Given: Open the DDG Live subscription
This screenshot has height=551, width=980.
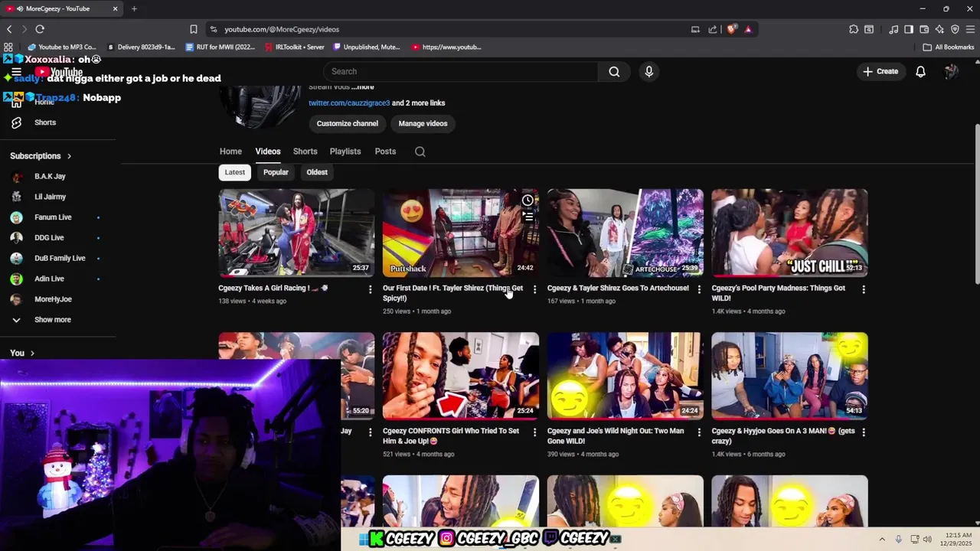Looking at the screenshot, I should pyautogui.click(x=49, y=238).
